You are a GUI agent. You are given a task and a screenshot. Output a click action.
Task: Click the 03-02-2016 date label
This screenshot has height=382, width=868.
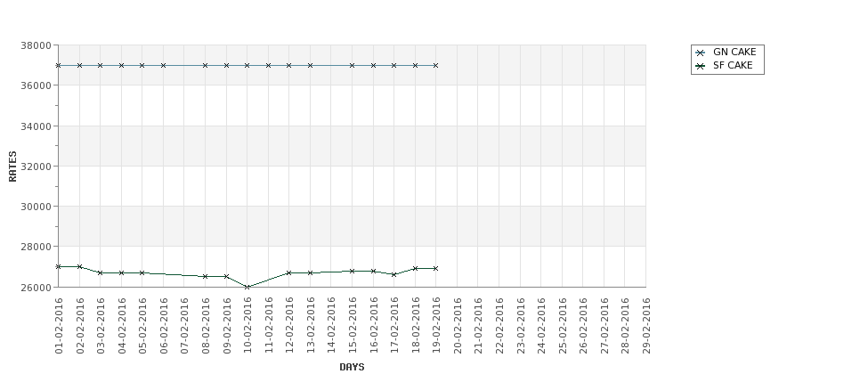click(x=101, y=326)
